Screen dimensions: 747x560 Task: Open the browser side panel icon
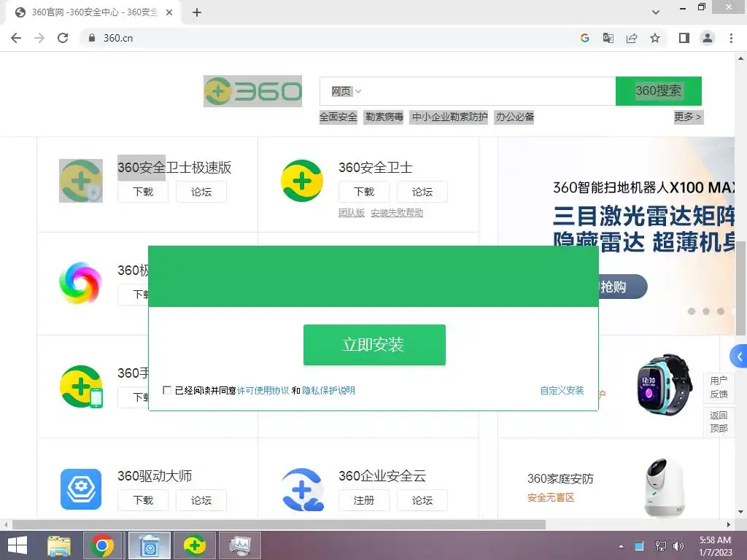point(684,38)
